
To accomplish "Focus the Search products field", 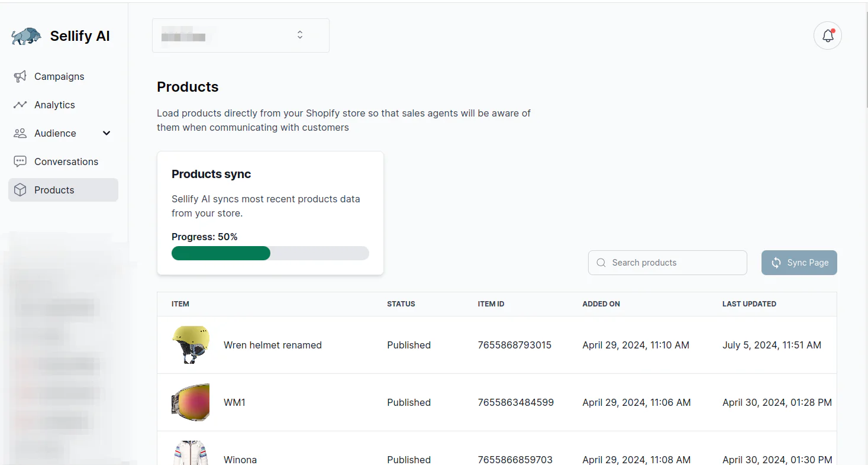I will pyautogui.click(x=667, y=263).
